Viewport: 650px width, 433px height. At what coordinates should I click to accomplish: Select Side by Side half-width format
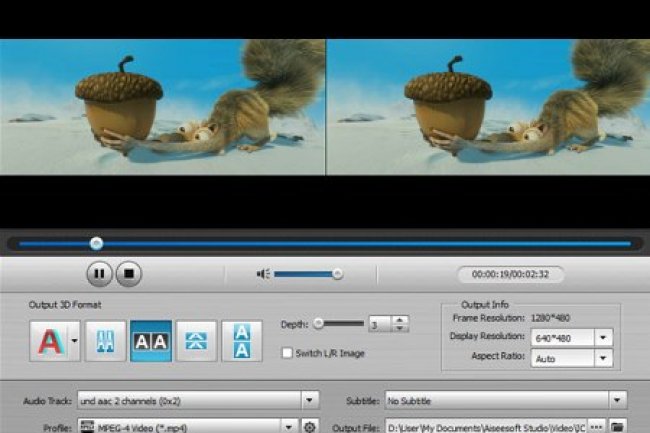pyautogui.click(x=105, y=341)
